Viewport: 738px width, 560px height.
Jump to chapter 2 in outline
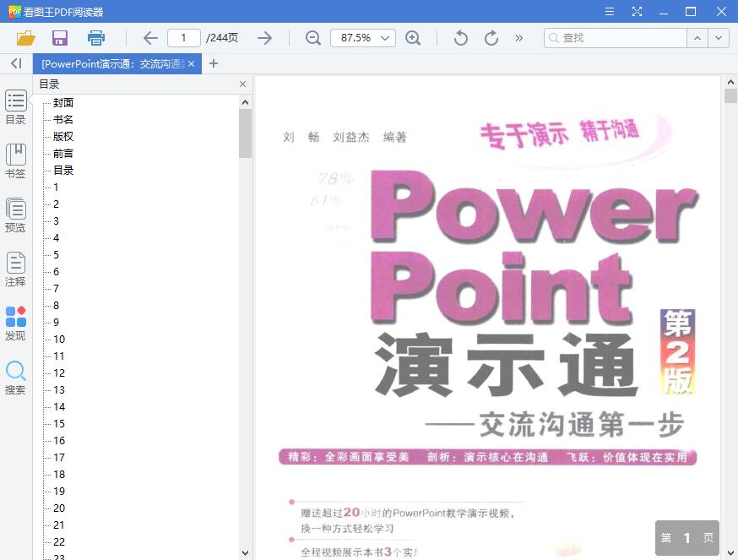(56, 204)
